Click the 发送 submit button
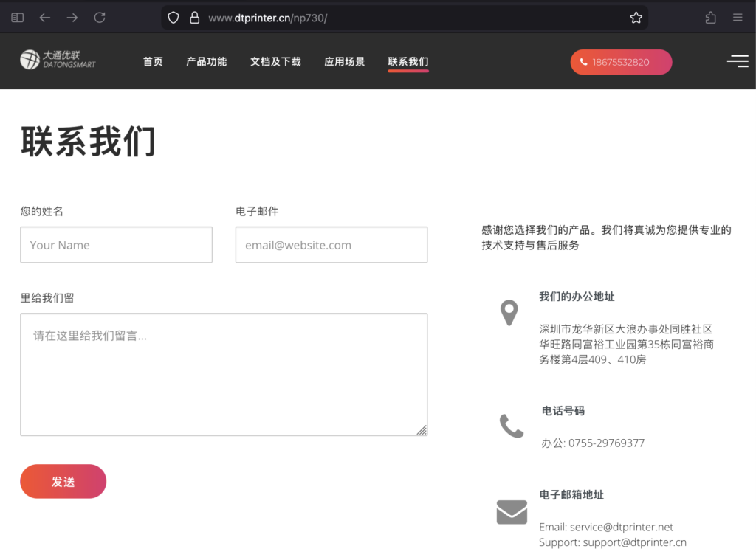The height and width of the screenshot is (560, 756). 63,481
